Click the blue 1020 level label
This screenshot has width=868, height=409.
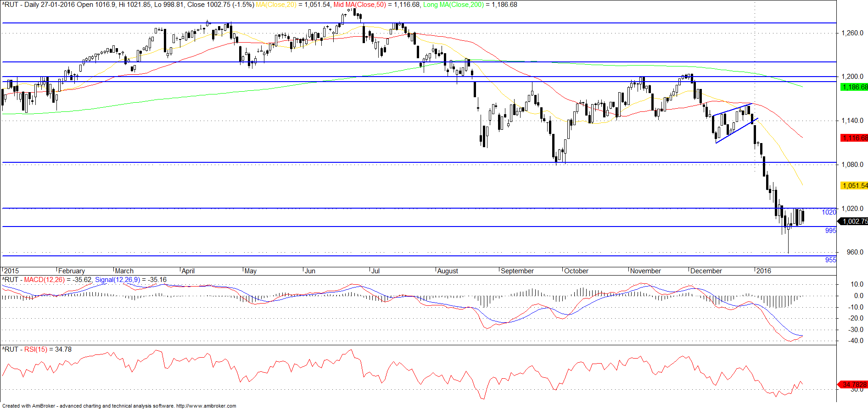tap(829, 212)
